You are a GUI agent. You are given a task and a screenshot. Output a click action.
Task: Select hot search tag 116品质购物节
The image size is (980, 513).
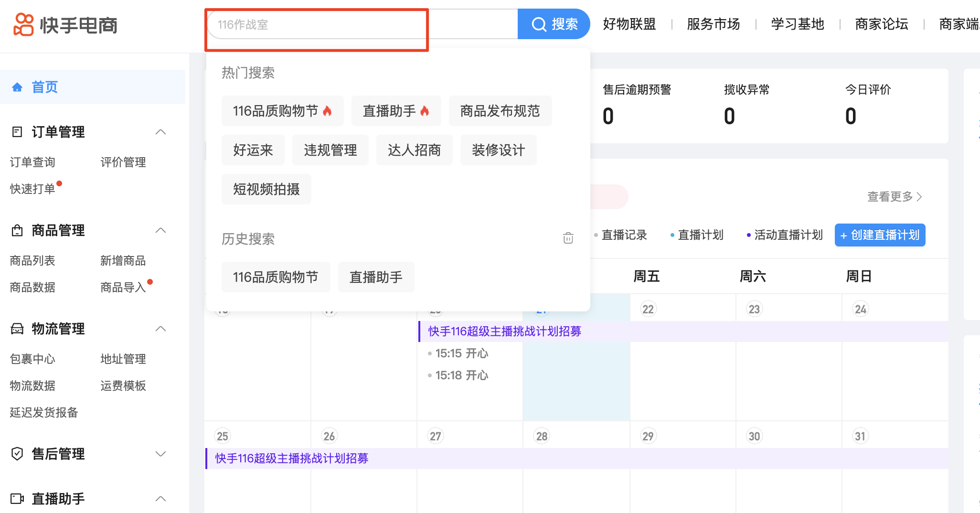(x=282, y=111)
